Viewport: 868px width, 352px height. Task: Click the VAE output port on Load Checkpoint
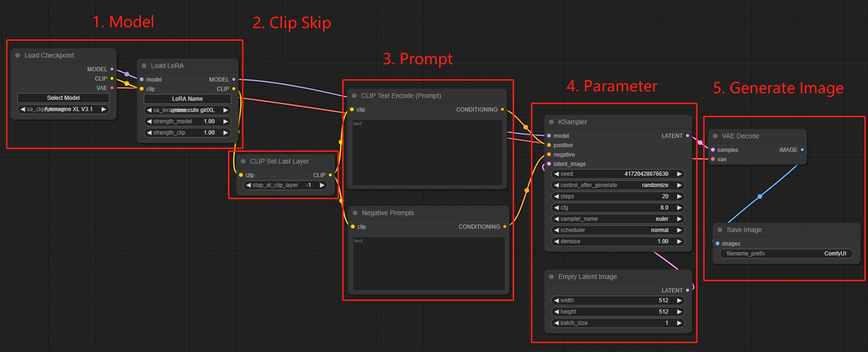pos(112,88)
